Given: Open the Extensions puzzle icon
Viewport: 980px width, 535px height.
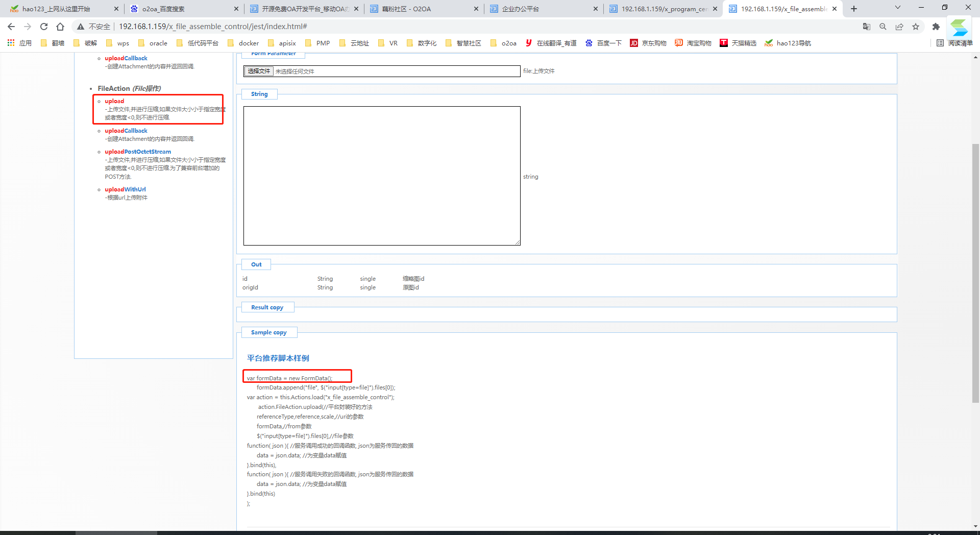Looking at the screenshot, I should [936, 27].
